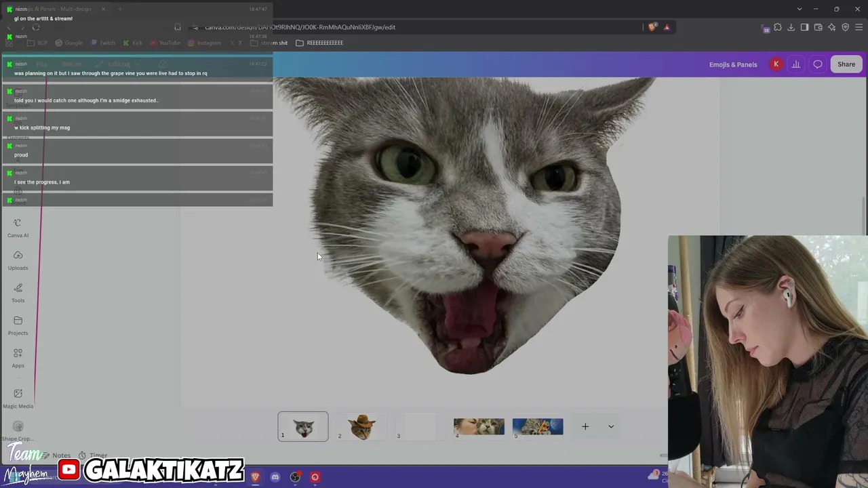Select page 5 thumbnail
This screenshot has width=868, height=488.
coord(538,426)
